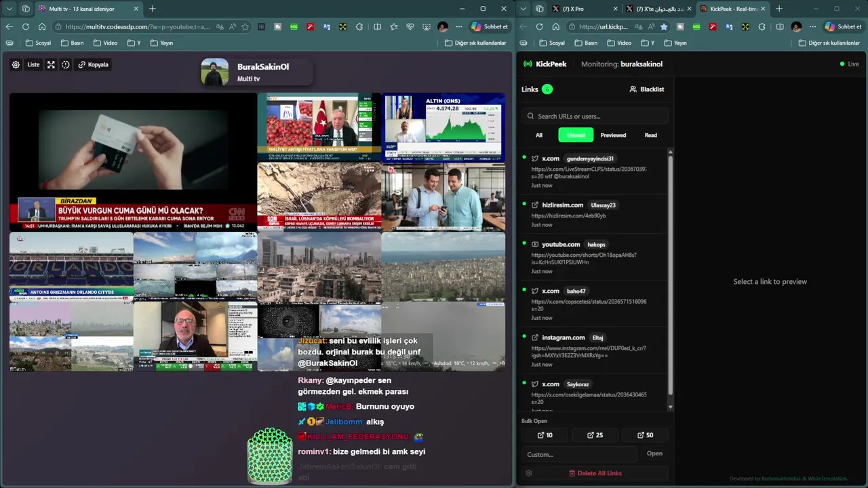868x488 pixels.
Task: Open favorites list icon in left browser
Action: [394, 26]
